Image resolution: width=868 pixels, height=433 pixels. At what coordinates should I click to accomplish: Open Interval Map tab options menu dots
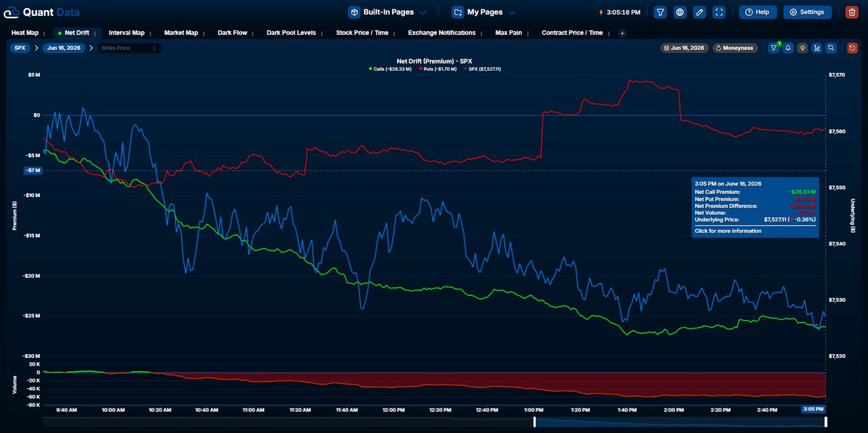coord(152,33)
